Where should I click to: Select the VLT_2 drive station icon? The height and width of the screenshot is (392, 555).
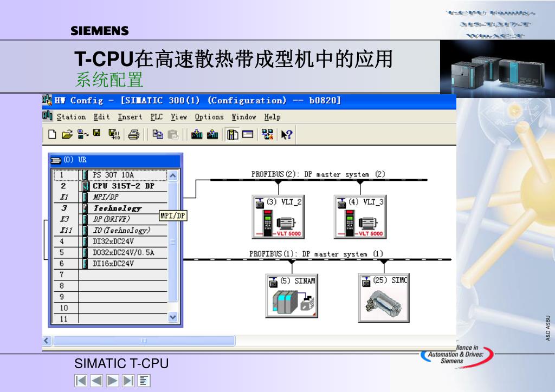(278, 217)
